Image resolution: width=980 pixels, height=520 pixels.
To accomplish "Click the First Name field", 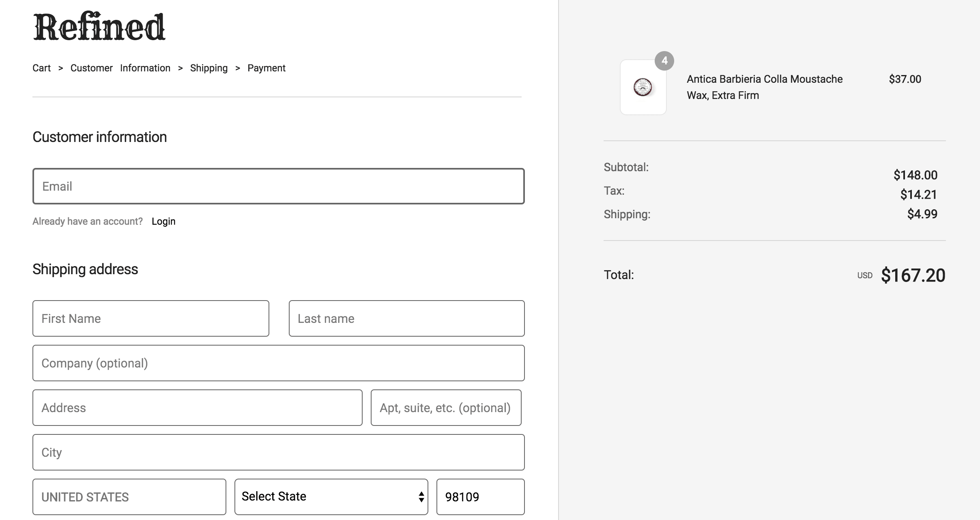I will pyautogui.click(x=150, y=318).
